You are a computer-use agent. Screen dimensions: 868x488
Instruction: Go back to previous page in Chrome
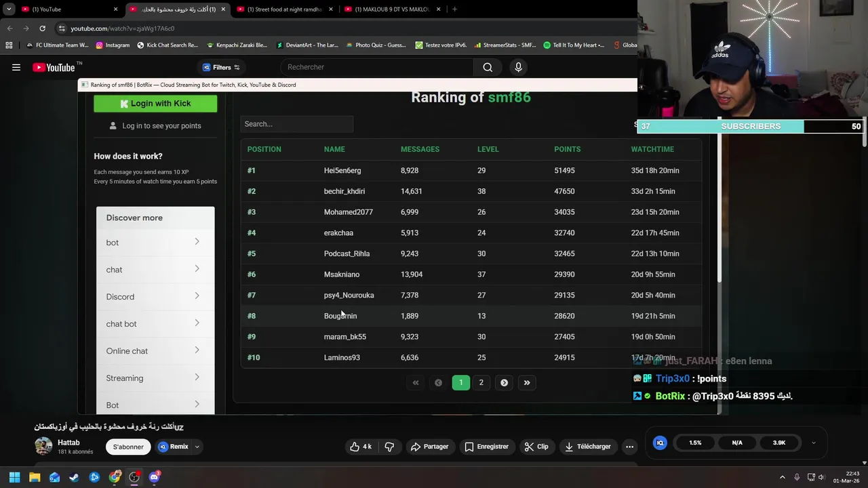pos(9,28)
